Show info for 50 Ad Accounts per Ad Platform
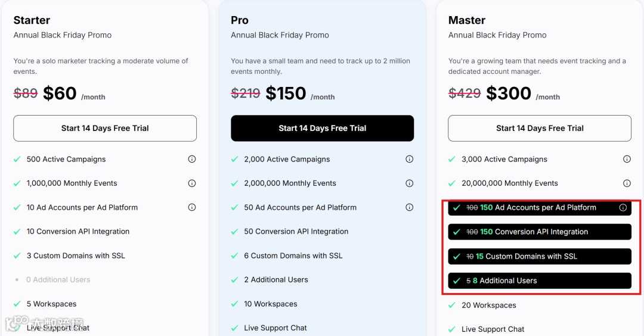 [x=410, y=207]
